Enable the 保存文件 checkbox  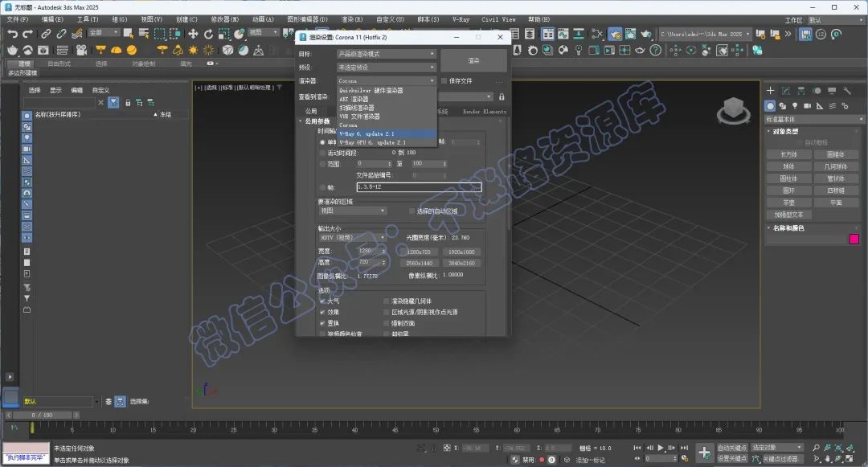pyautogui.click(x=444, y=81)
